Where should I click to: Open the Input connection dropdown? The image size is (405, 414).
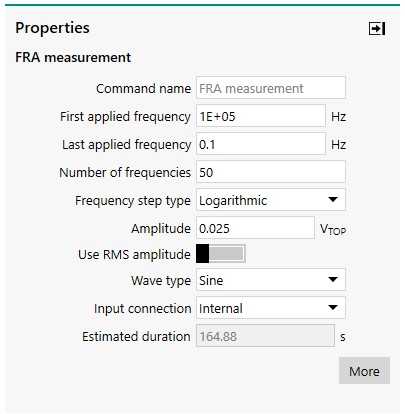coord(271,308)
